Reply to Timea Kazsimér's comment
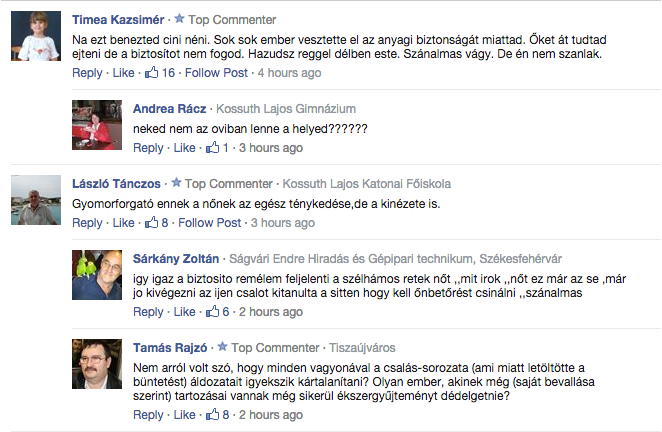Viewport: 662px width, 432px height. tap(87, 73)
